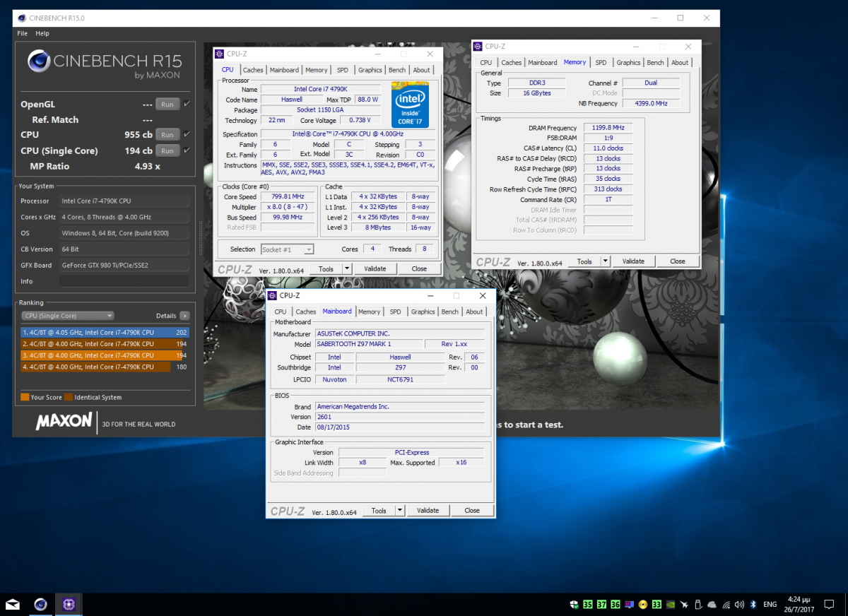The image size is (848, 616).
Task: Click the blue monitor tray icon
Action: click(629, 605)
